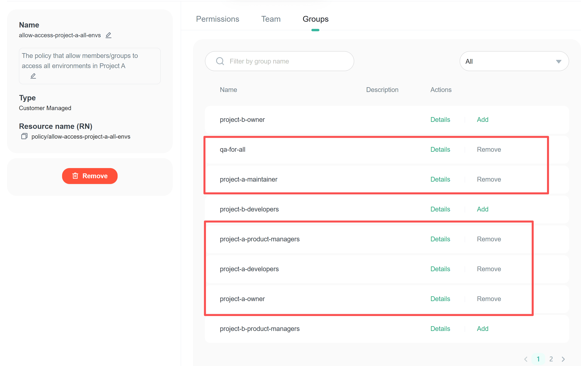Switch to the Team tab
Image resolution: width=588 pixels, height=366 pixels.
point(271,19)
